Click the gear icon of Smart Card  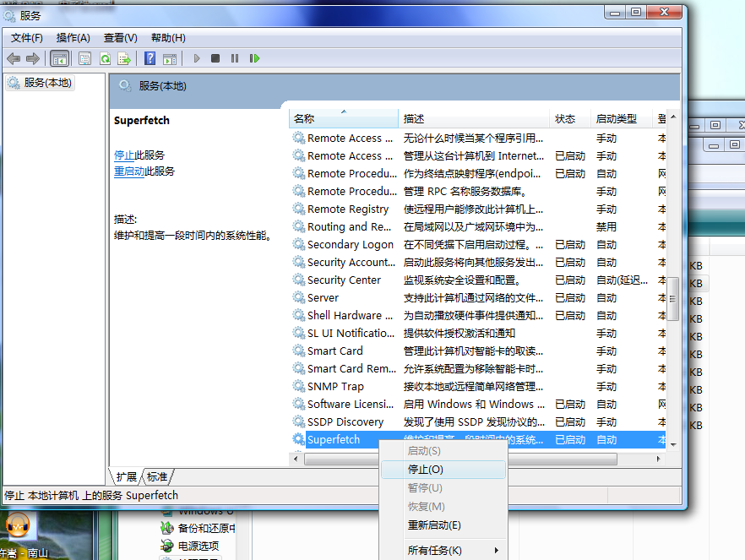pos(298,351)
